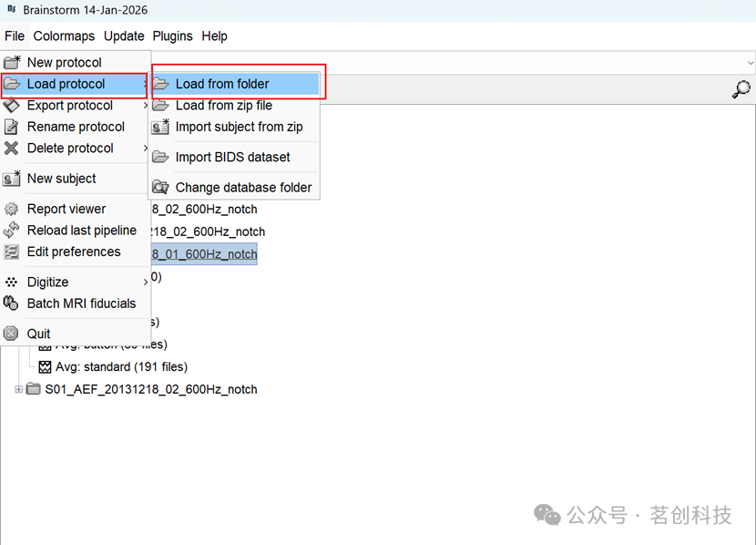Choose Import subject from zip

click(x=236, y=127)
